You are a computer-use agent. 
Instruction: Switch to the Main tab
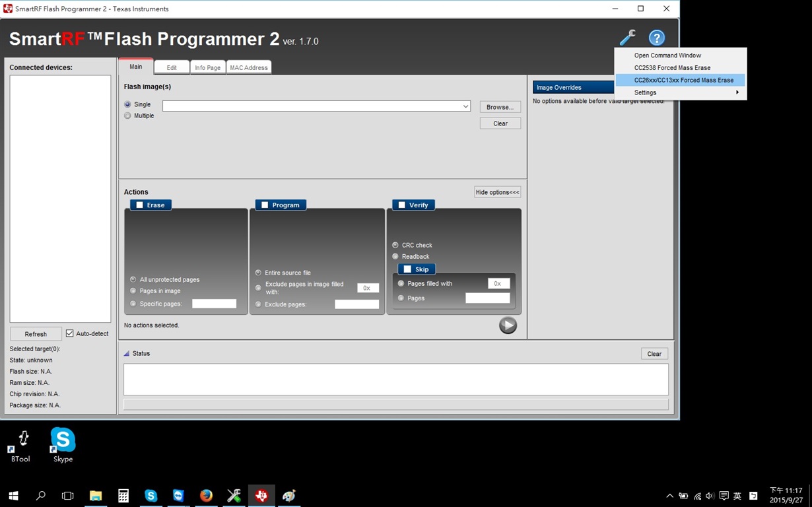[x=136, y=67]
